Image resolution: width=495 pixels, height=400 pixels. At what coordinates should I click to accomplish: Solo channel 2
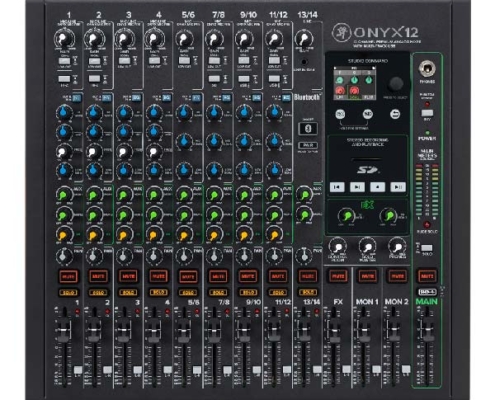tap(98, 292)
